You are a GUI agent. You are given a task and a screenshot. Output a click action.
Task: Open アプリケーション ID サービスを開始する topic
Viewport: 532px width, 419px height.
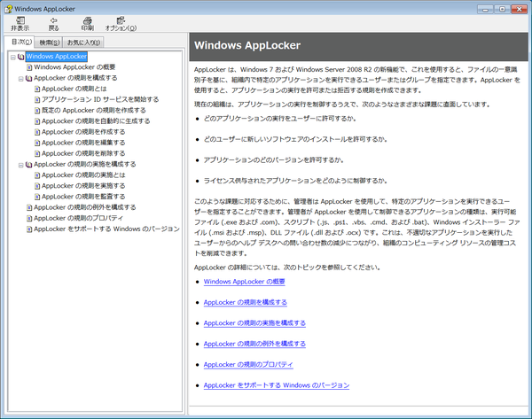pos(100,99)
